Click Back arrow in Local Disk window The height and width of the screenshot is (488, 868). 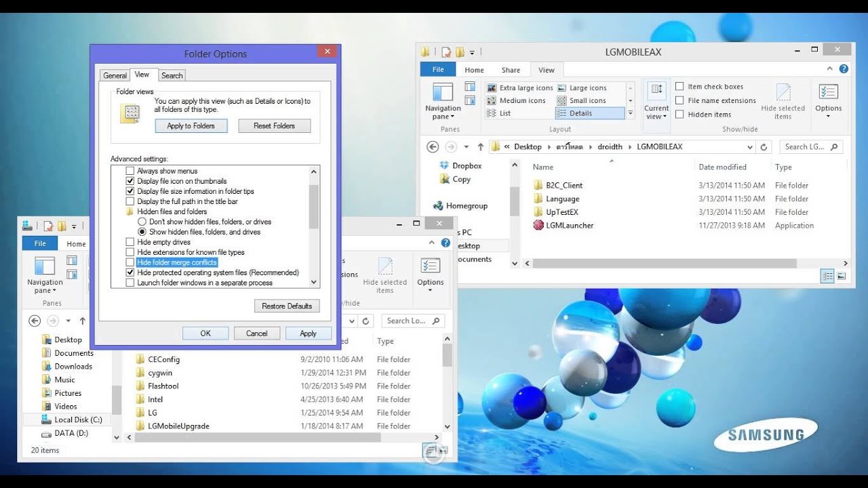click(35, 321)
